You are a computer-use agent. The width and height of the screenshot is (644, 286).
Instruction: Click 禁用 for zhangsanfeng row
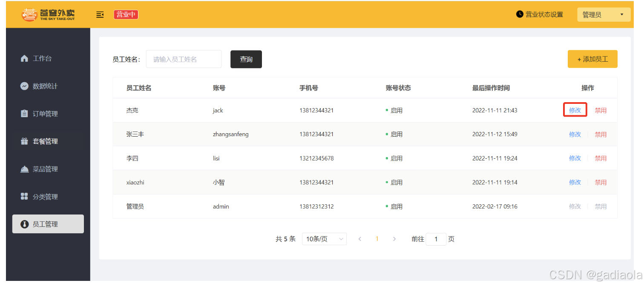click(x=601, y=134)
